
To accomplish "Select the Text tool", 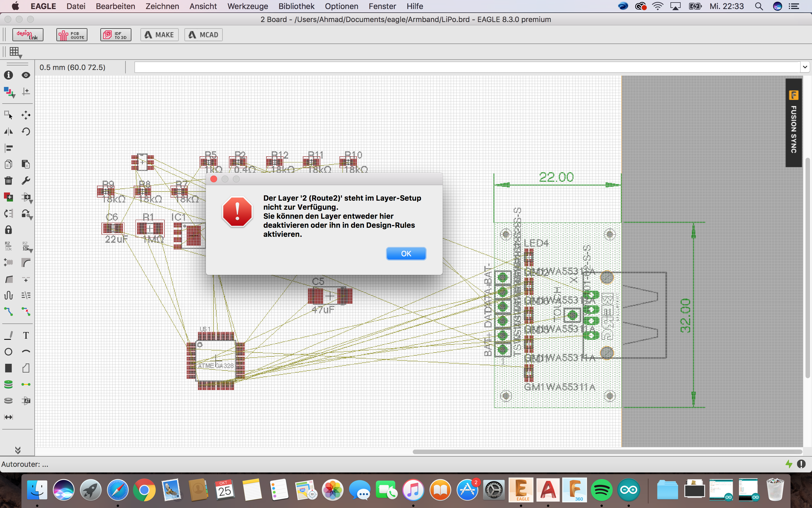I will 26,335.
